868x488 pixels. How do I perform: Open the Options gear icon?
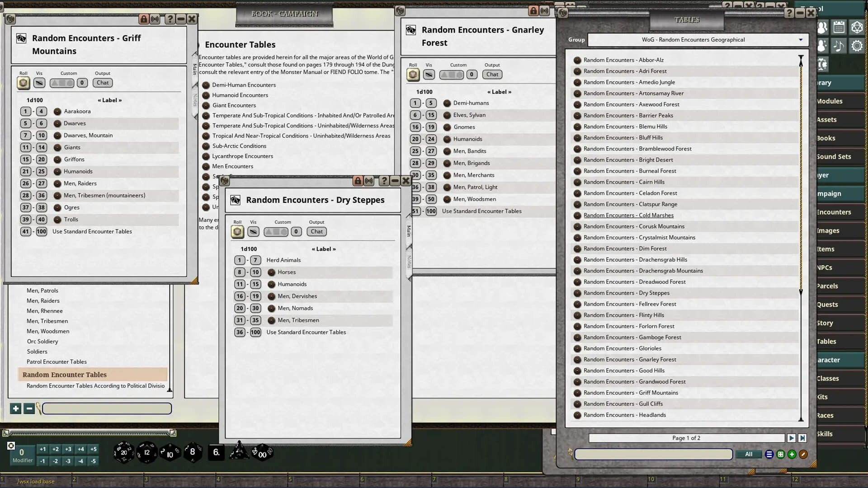click(x=858, y=46)
